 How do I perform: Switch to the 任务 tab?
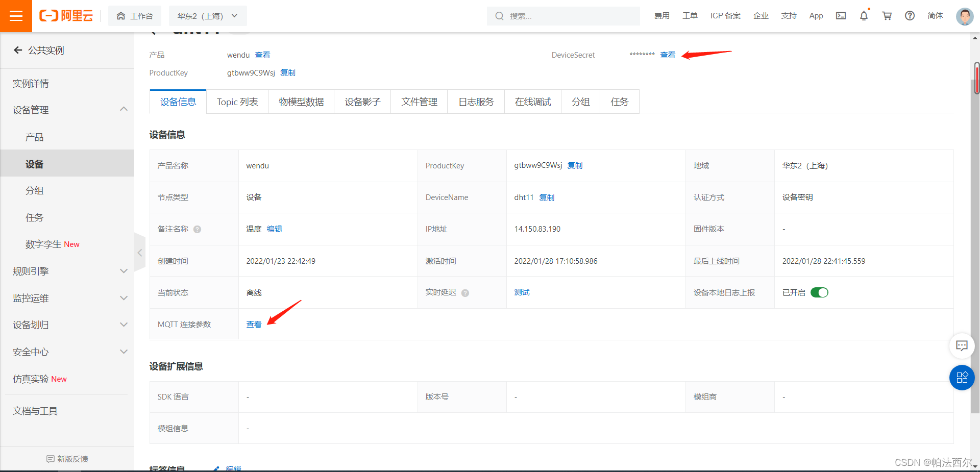pyautogui.click(x=620, y=102)
